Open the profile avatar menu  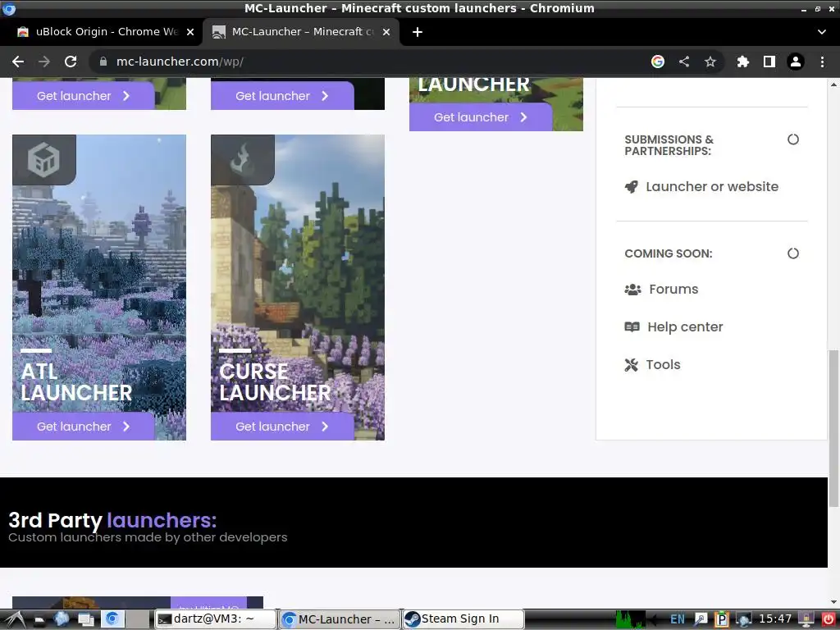tap(796, 62)
